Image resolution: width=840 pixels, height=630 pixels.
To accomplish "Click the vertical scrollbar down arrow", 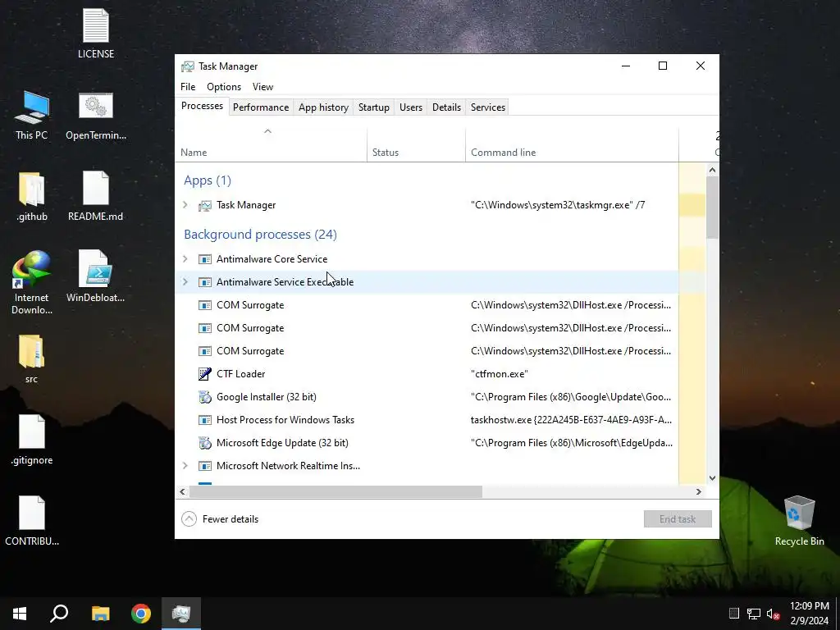I will [713, 478].
